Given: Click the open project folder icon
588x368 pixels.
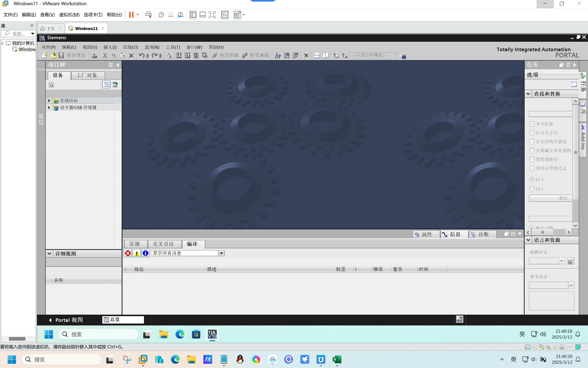Looking at the screenshot, I should (53, 56).
